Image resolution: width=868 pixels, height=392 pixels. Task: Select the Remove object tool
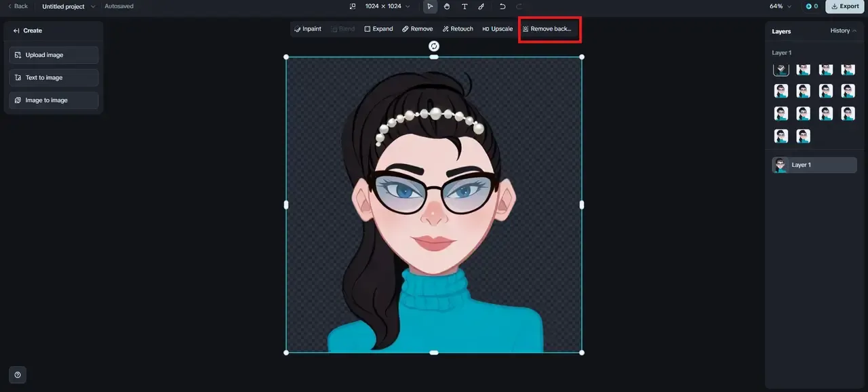(417, 28)
